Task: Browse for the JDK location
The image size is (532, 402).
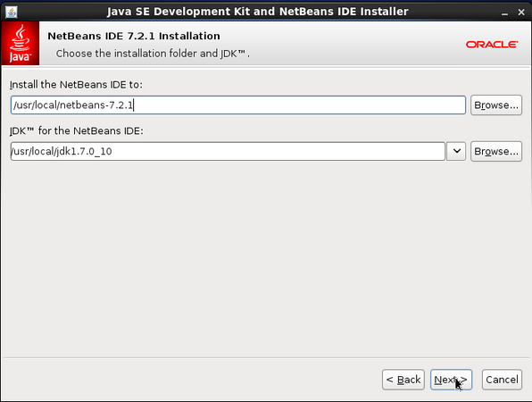Action: (x=496, y=151)
